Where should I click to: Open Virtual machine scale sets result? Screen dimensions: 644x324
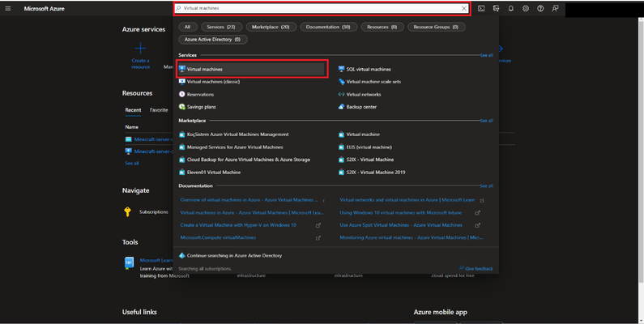coord(373,82)
